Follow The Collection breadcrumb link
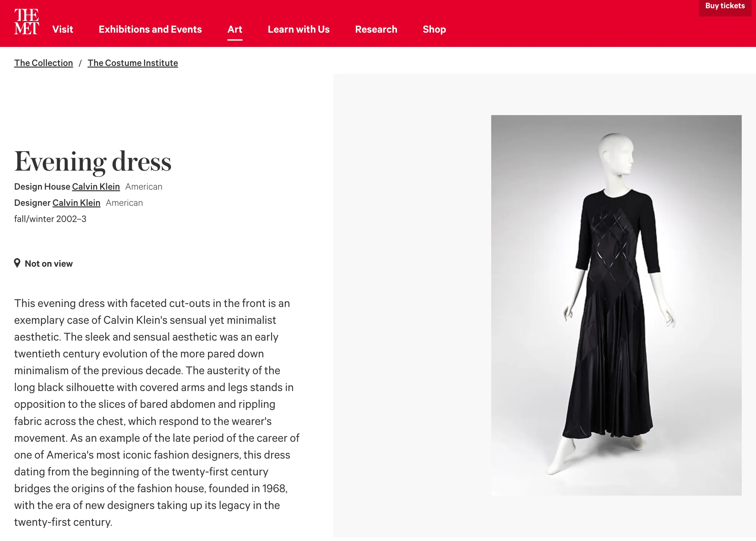756x541 pixels. coord(44,63)
